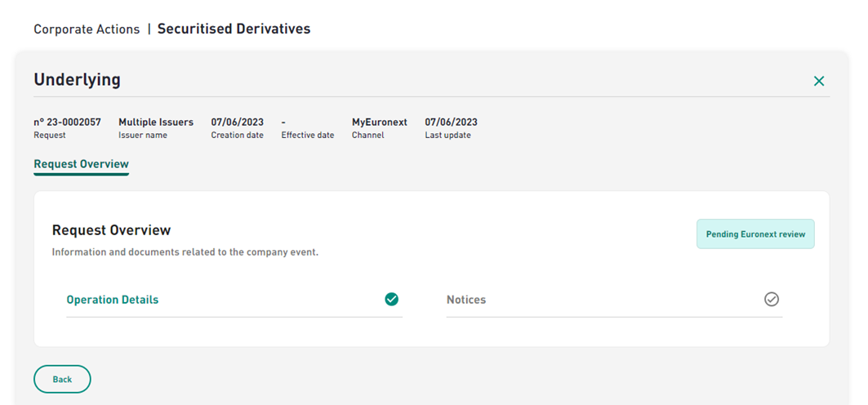The width and height of the screenshot is (868, 405).
Task: Navigate to Corporate Actions breadcrumb
Action: pos(87,29)
